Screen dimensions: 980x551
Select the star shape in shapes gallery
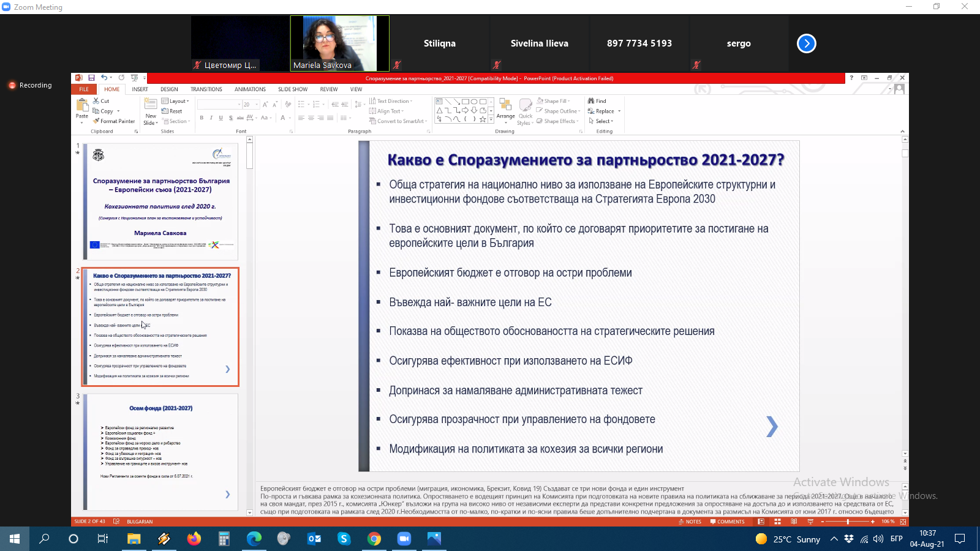483,119
